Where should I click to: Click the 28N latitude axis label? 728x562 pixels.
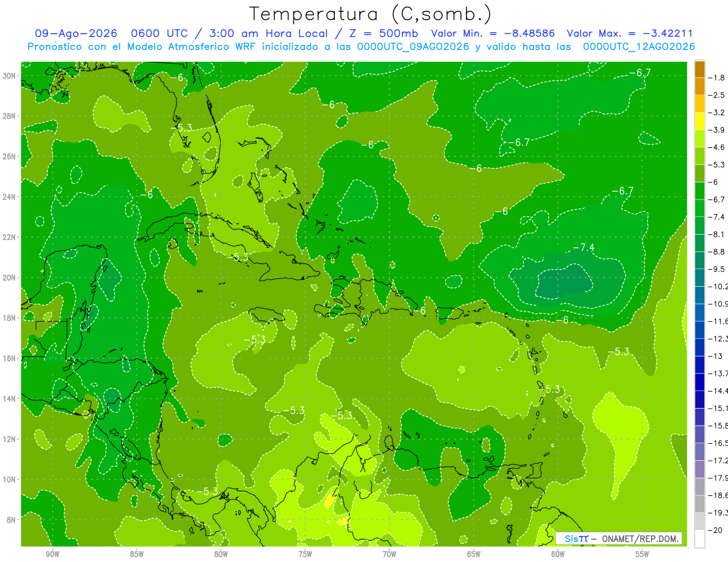point(10,116)
